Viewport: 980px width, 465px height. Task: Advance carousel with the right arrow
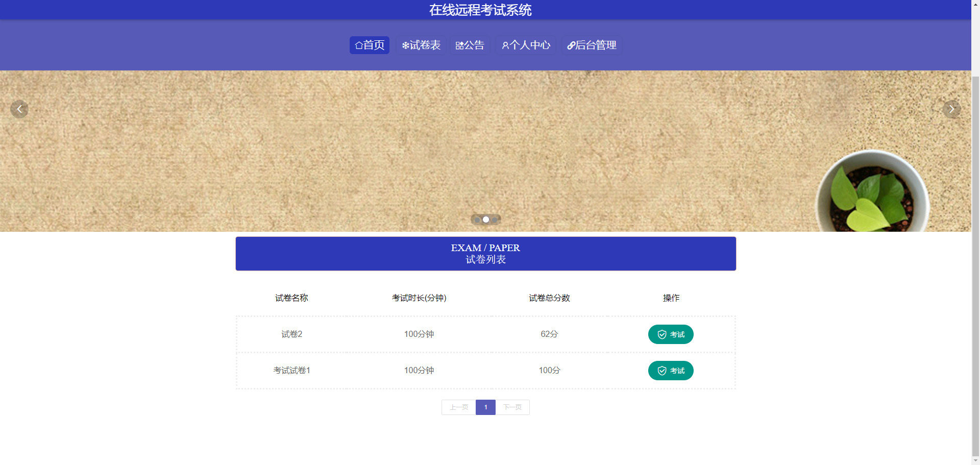(951, 109)
